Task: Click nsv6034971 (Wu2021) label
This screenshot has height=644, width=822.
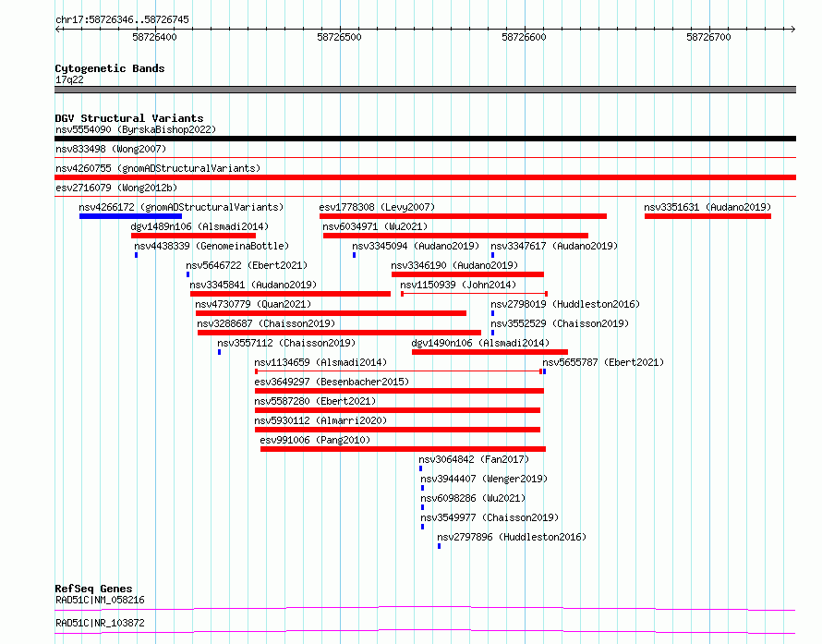Action: [375, 226]
